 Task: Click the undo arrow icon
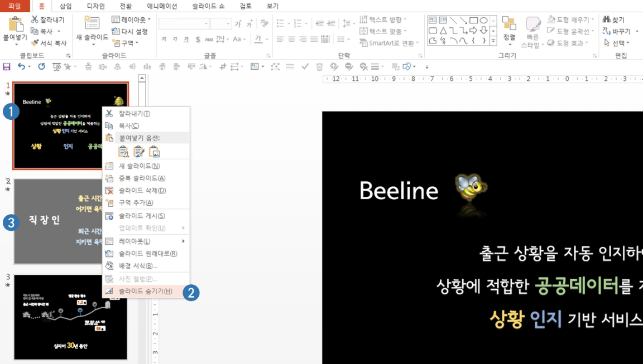(x=21, y=66)
